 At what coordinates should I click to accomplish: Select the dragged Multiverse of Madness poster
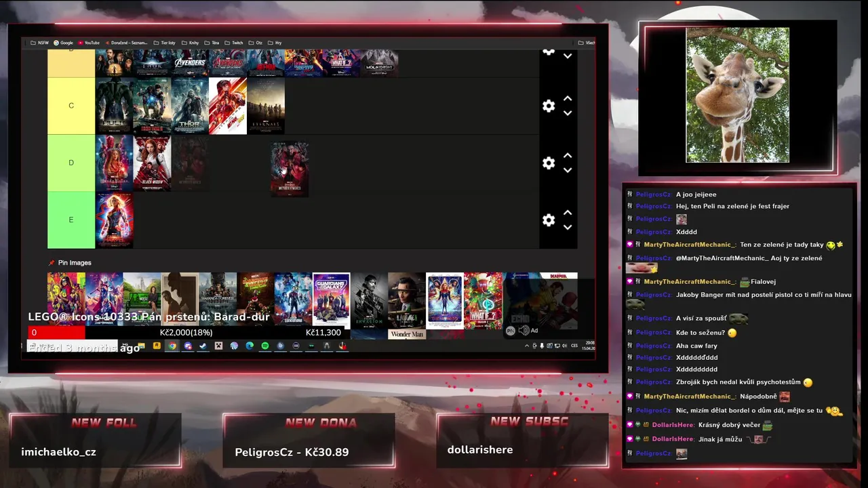(x=290, y=169)
